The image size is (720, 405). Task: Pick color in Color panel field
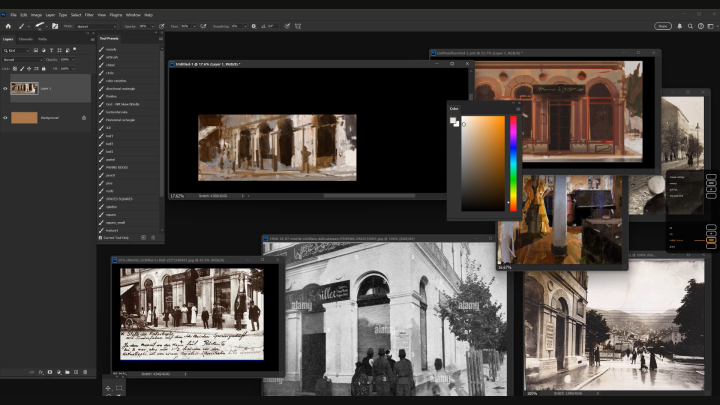[x=483, y=163]
